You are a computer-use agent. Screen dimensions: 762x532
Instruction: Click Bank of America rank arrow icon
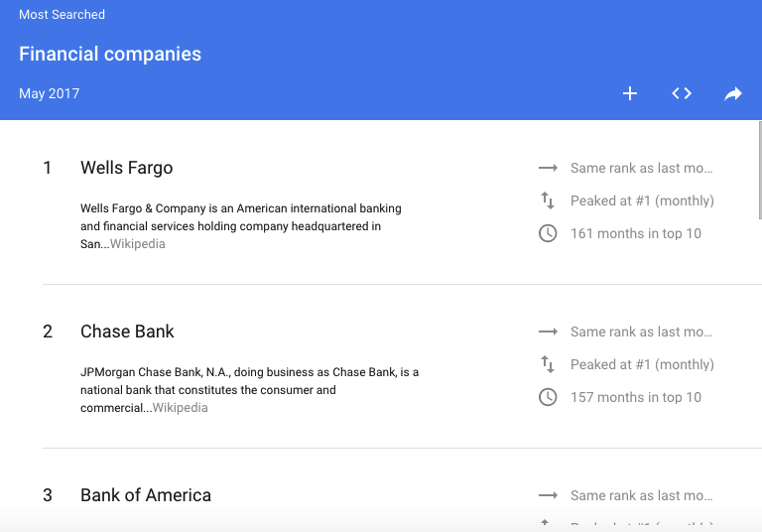[x=548, y=495]
